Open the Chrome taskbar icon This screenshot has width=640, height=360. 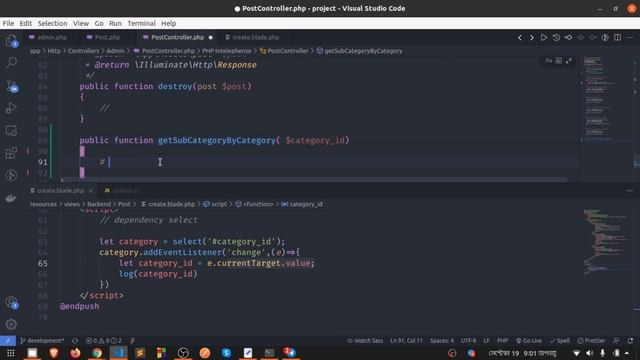click(97, 353)
